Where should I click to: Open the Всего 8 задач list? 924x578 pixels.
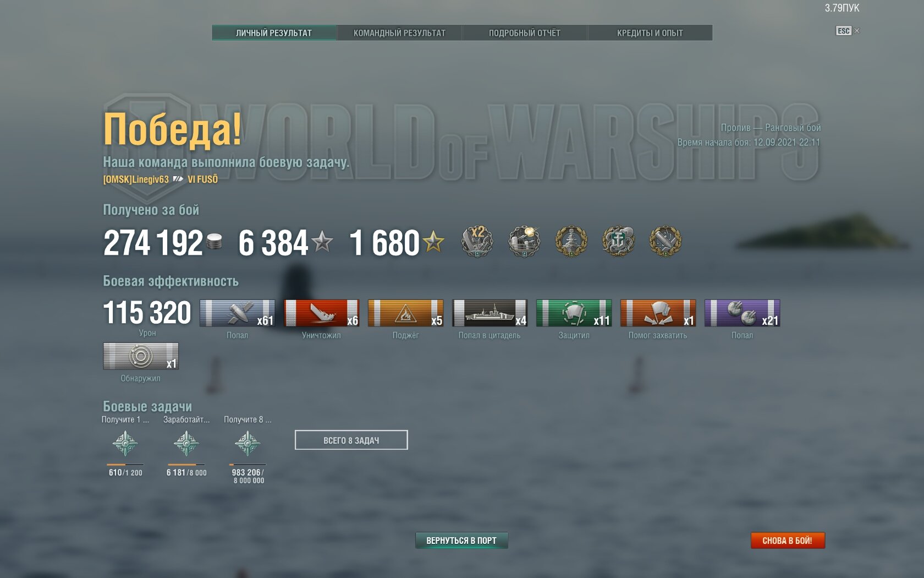(x=351, y=440)
